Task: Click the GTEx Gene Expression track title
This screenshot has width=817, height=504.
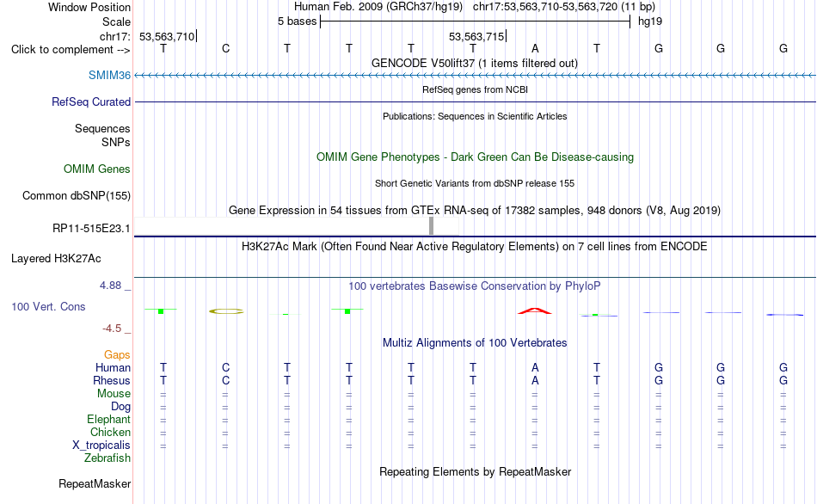Action: (x=475, y=210)
